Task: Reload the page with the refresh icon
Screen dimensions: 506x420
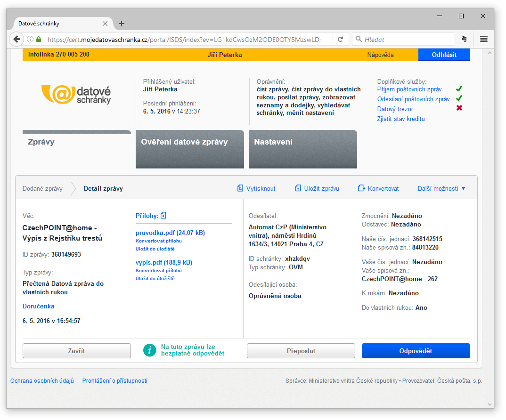Action: 340,40
